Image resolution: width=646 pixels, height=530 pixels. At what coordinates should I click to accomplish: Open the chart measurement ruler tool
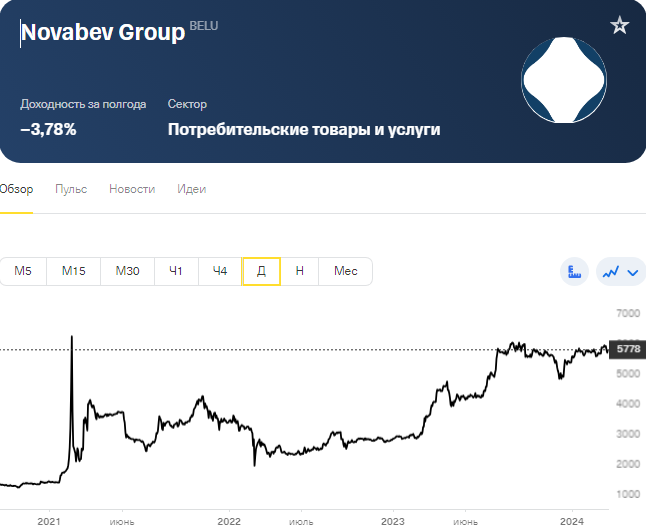point(574,271)
